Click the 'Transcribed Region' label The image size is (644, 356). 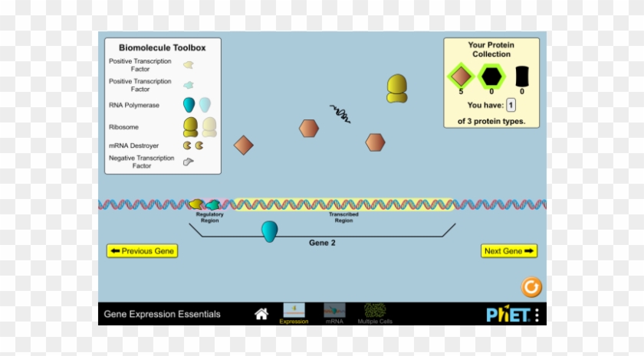click(343, 217)
